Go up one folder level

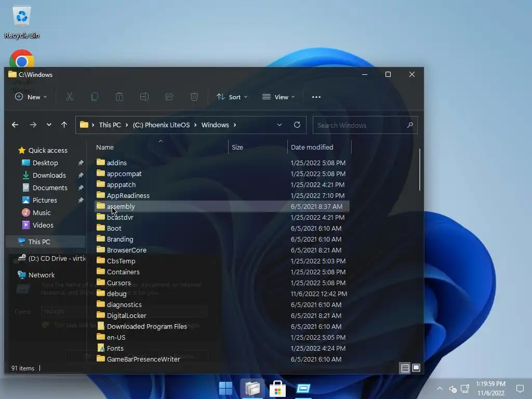pos(64,125)
